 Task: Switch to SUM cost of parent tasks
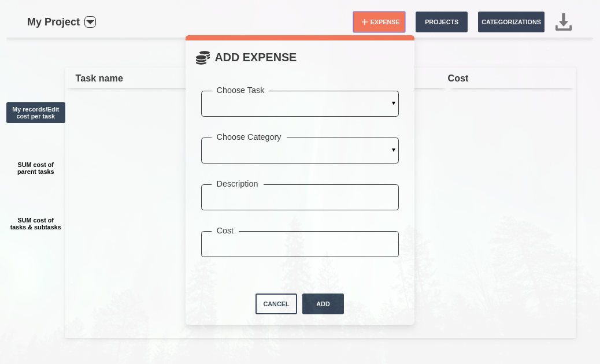[x=36, y=168]
